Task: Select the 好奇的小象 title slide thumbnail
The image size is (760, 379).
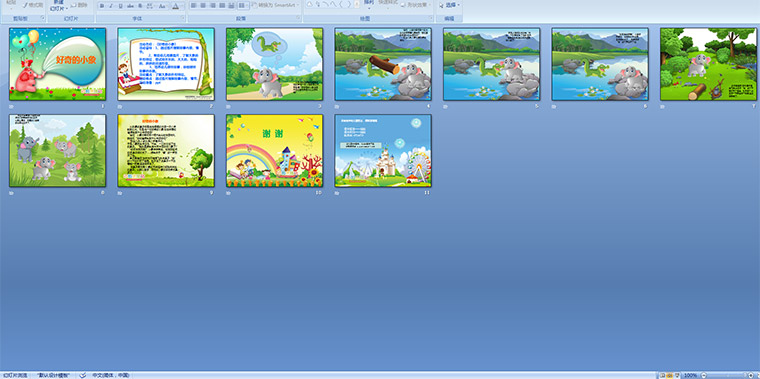Action: 57,64
